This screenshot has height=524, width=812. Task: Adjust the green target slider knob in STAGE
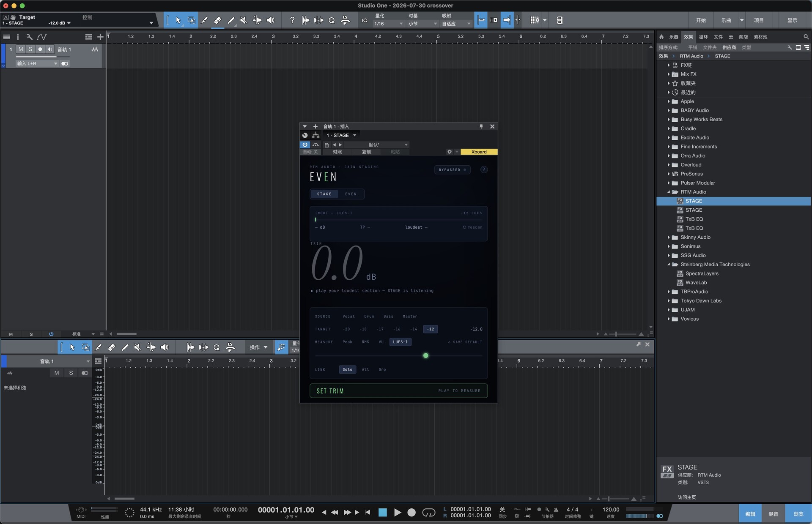[x=426, y=356]
